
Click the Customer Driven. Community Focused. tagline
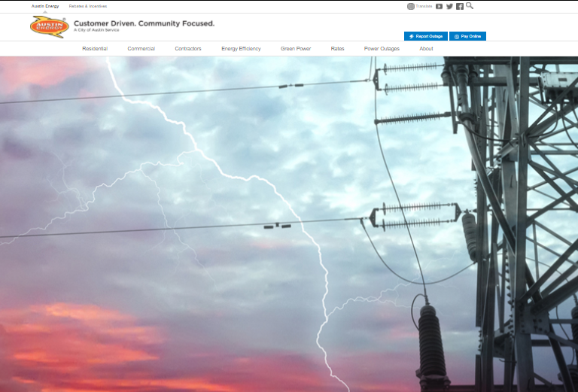tap(144, 23)
